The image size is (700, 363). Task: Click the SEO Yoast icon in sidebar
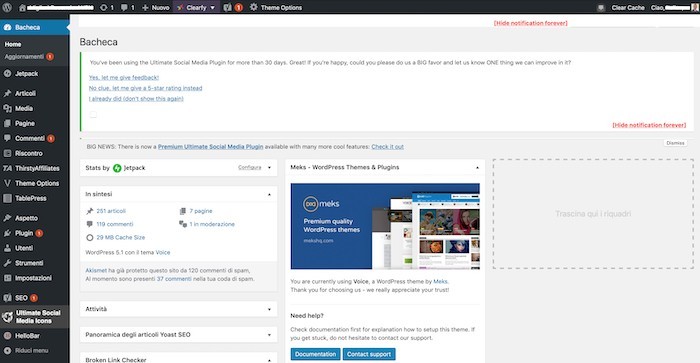click(8, 297)
